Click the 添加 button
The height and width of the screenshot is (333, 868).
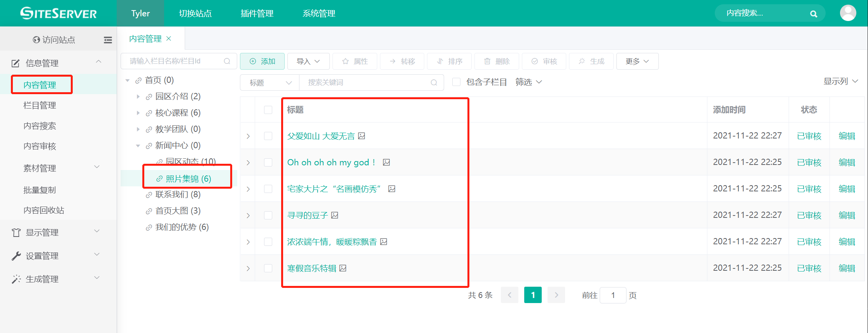click(x=262, y=61)
